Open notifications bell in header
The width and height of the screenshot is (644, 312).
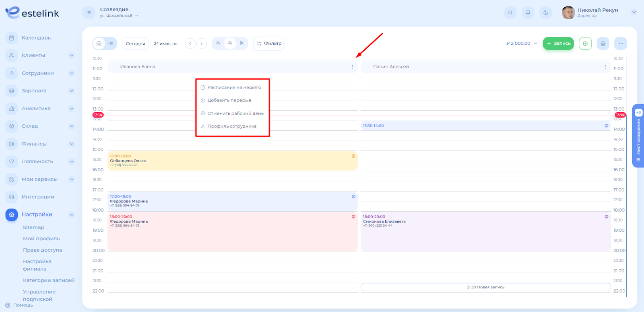(528, 12)
